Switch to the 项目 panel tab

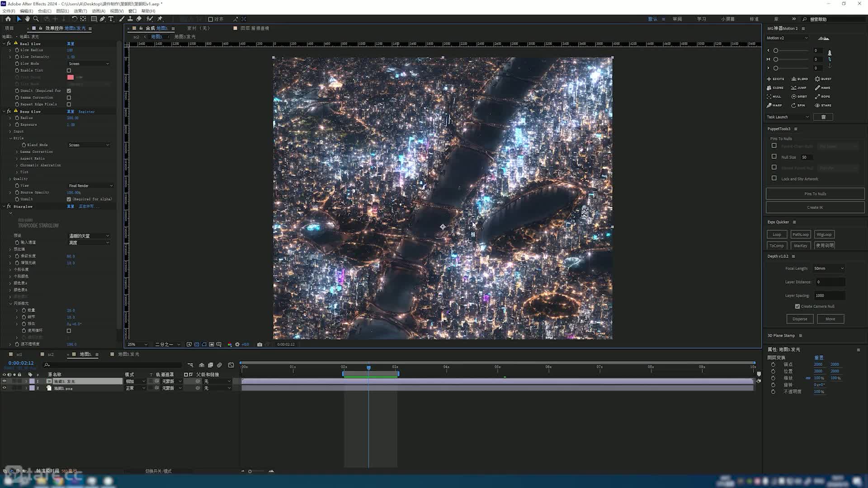(x=9, y=28)
